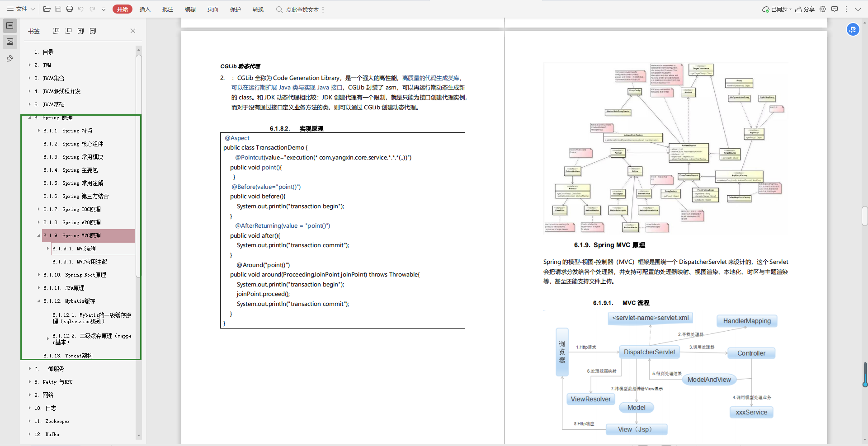Expand the 2. JVM bookmark
This screenshot has height=446, width=868.
pos(30,65)
